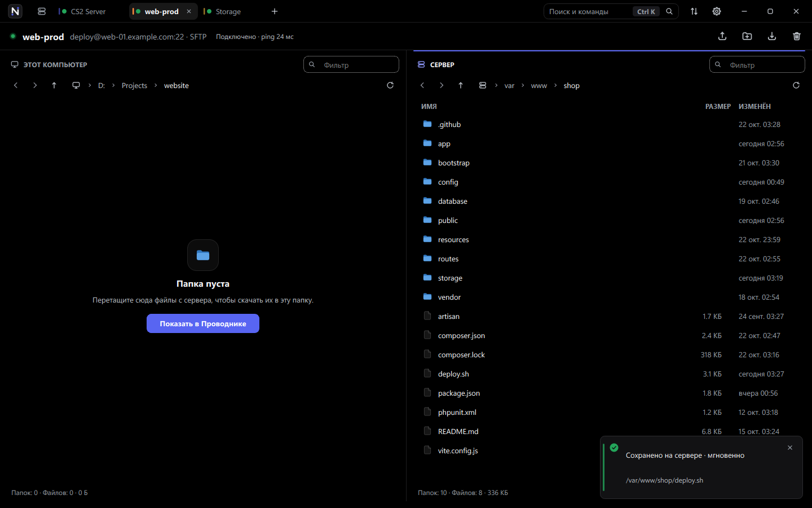Click the trash delete icon
This screenshot has height=508, width=812.
[797, 36]
